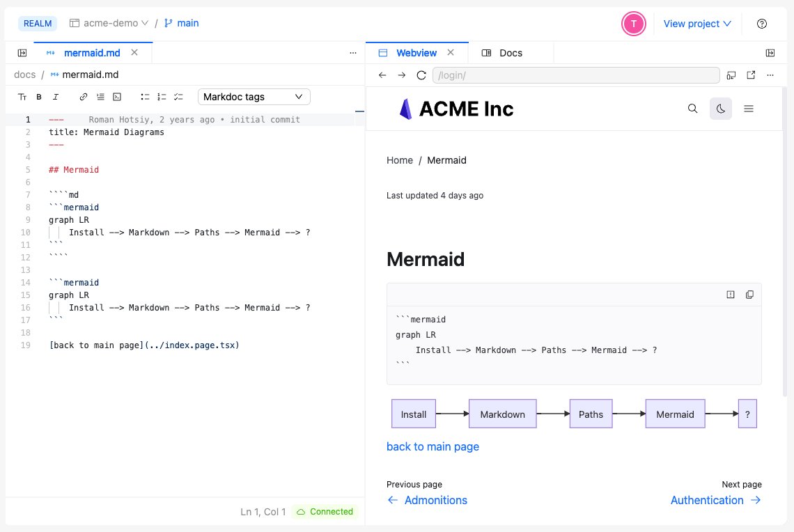Open the device preview mode icon
The image size is (794, 532).
click(x=731, y=75)
